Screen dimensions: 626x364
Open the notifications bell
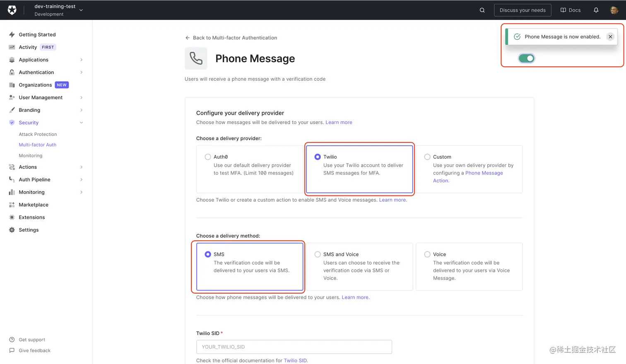(596, 10)
